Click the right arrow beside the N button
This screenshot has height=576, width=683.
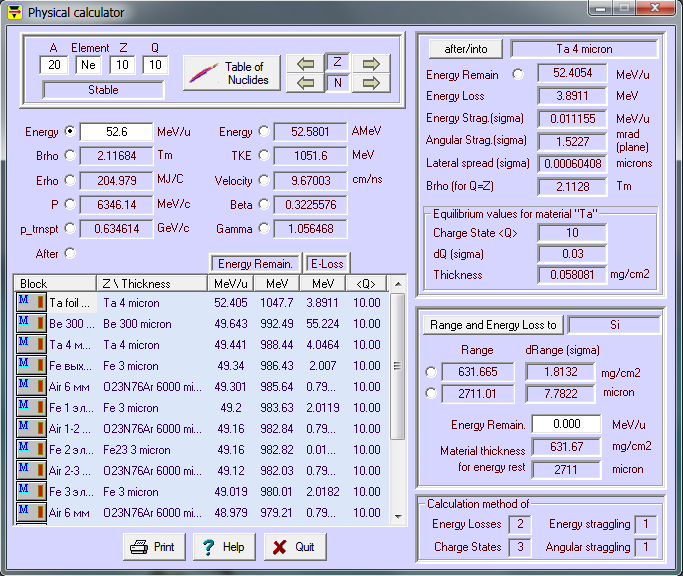(x=370, y=82)
